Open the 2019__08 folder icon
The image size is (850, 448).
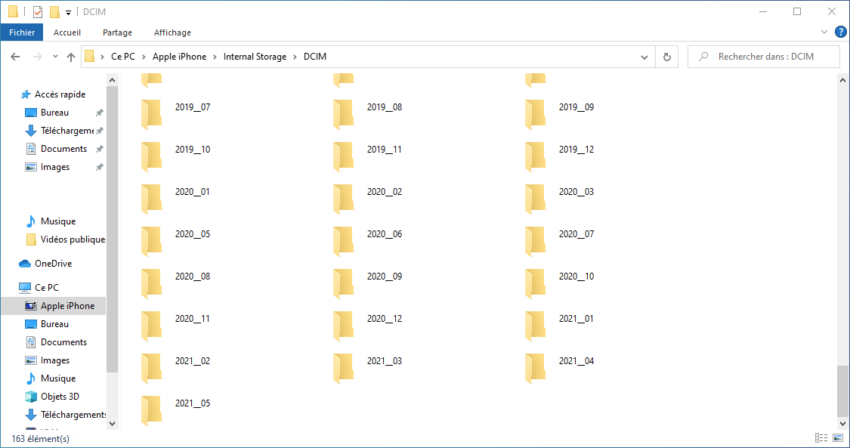pyautogui.click(x=343, y=114)
